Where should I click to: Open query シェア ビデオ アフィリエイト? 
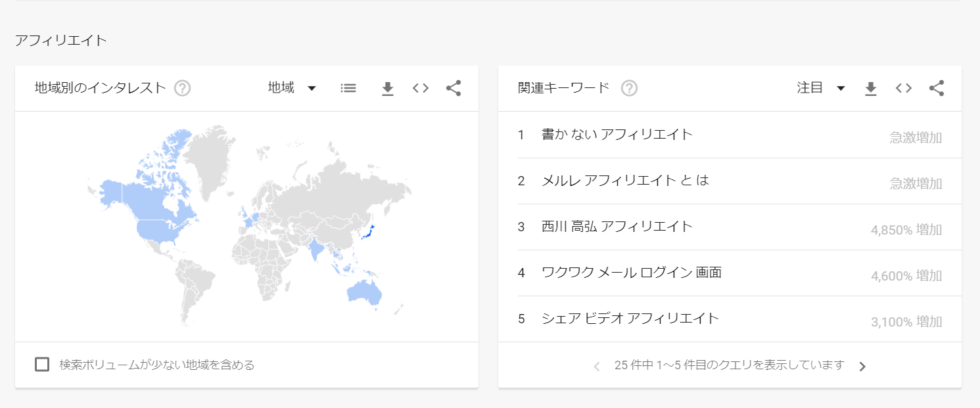(x=630, y=319)
